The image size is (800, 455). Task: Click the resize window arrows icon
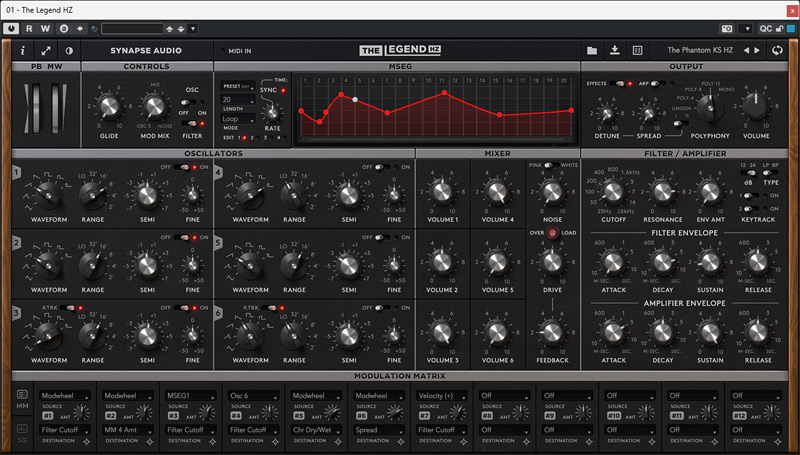[46, 50]
